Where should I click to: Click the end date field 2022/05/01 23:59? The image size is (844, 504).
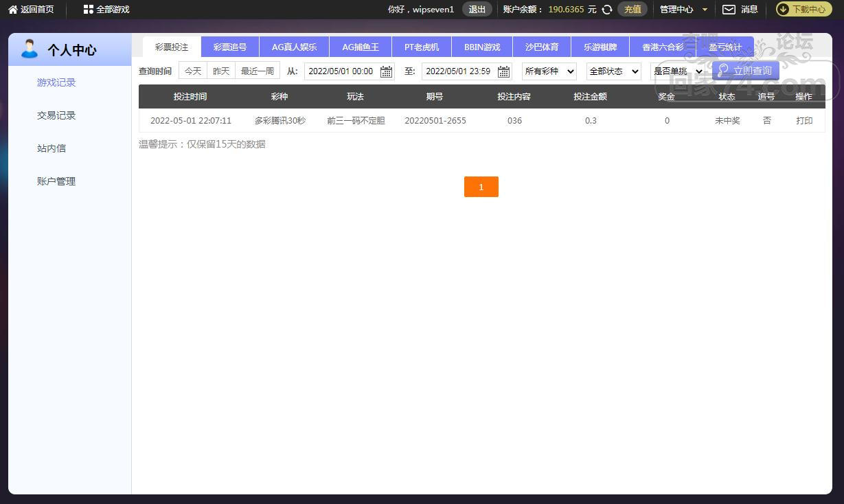click(x=467, y=71)
